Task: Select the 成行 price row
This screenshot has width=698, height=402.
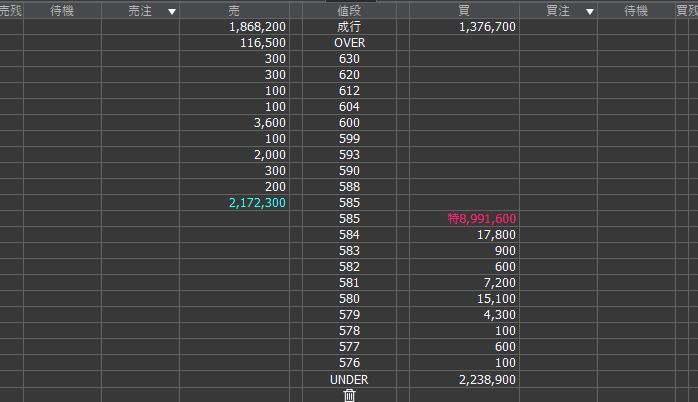Action: click(x=349, y=27)
